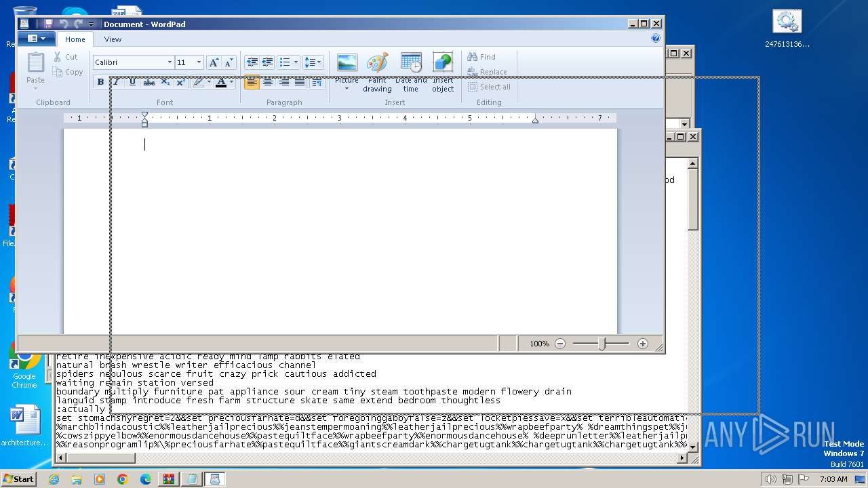The image size is (868, 488).
Task: Select Center alignment
Action: point(268,82)
